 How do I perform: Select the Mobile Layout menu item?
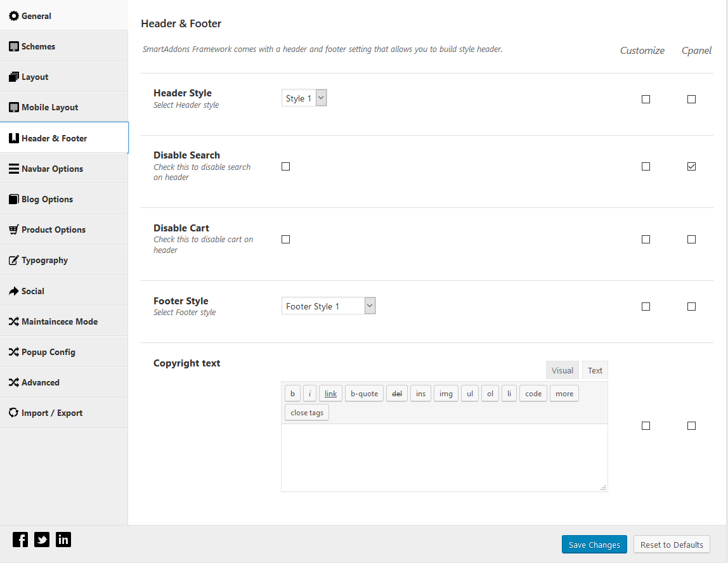click(64, 107)
